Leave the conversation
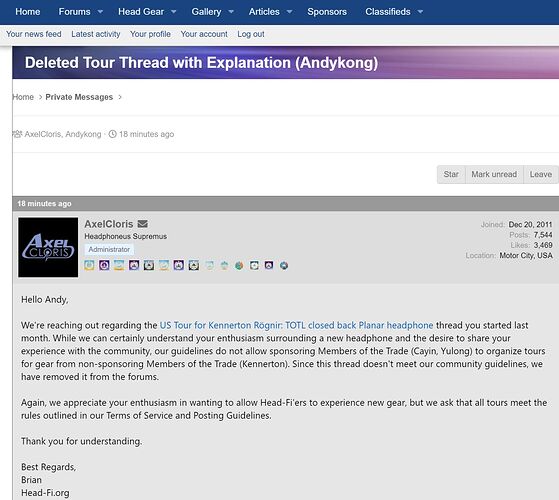The width and height of the screenshot is (559, 500). (x=541, y=174)
